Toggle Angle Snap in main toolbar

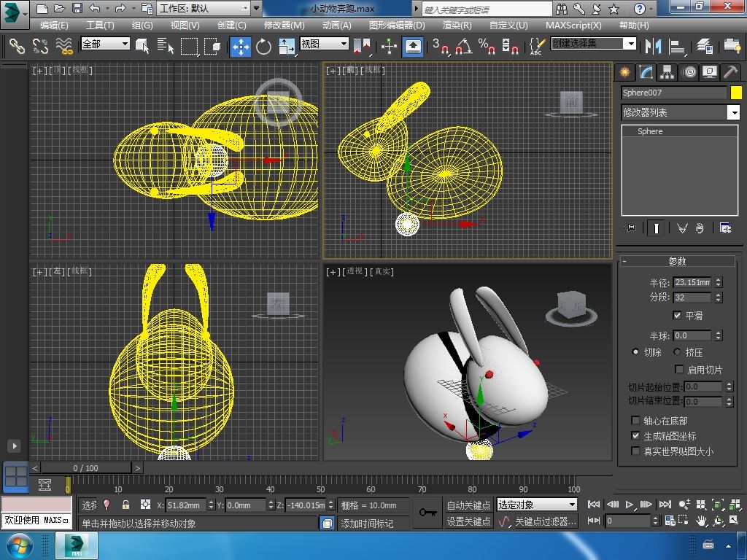(x=463, y=47)
